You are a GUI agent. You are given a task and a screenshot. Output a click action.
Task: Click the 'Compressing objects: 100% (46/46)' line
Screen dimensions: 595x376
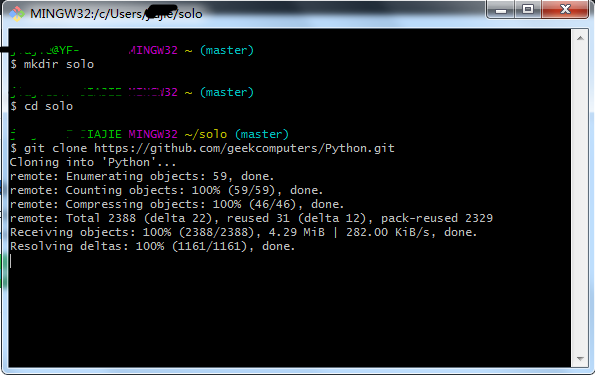(x=177, y=204)
